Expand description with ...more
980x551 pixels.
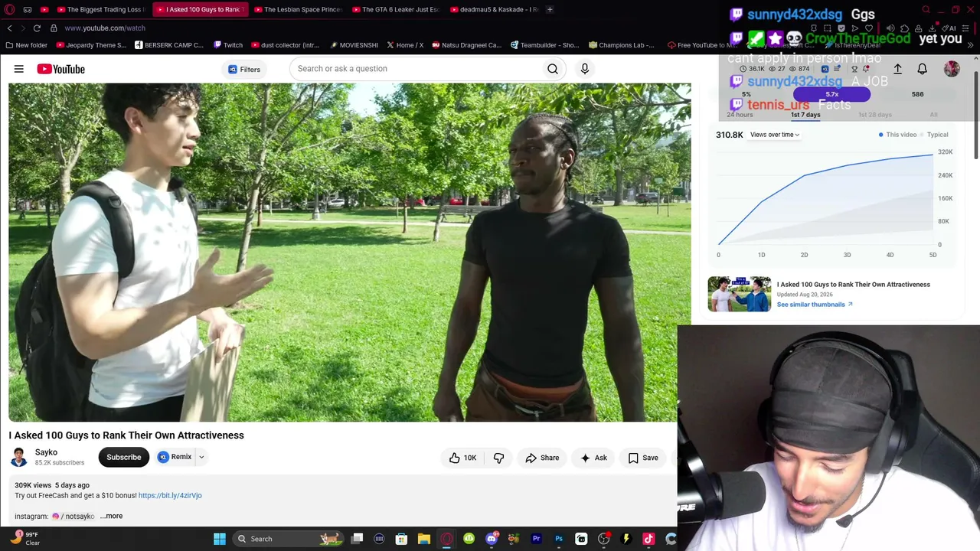[111, 516]
